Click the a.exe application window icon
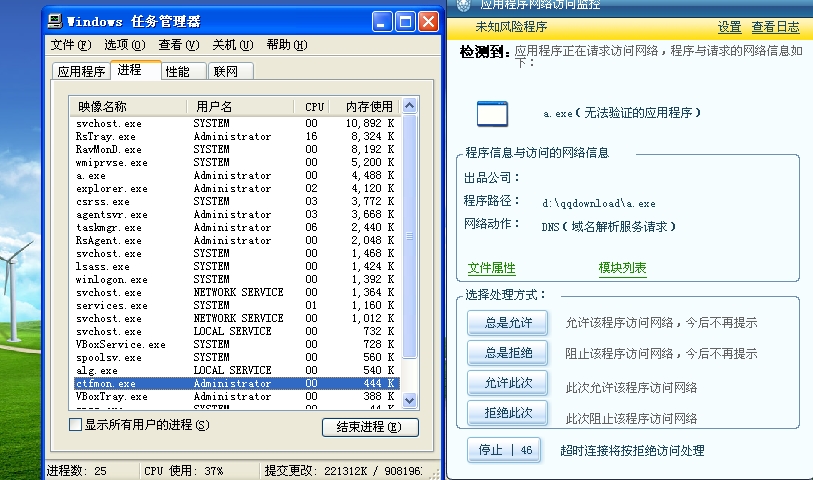This screenshot has height=480, width=813. [x=492, y=114]
